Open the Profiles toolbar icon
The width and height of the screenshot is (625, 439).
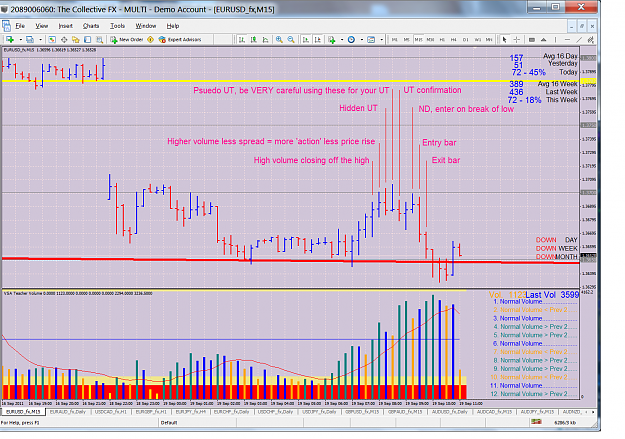tap(30, 39)
